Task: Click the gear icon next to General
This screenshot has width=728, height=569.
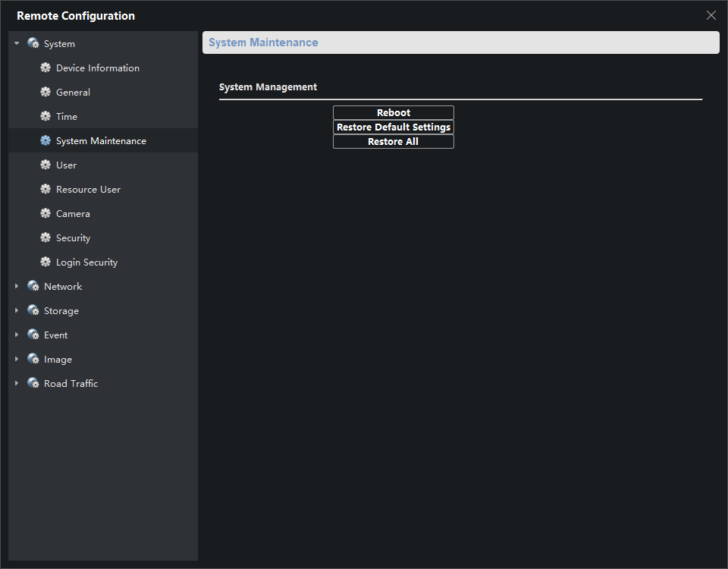Action: pos(45,93)
